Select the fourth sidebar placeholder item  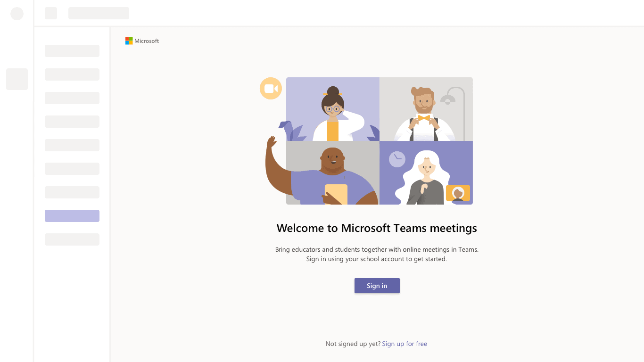[x=72, y=121]
